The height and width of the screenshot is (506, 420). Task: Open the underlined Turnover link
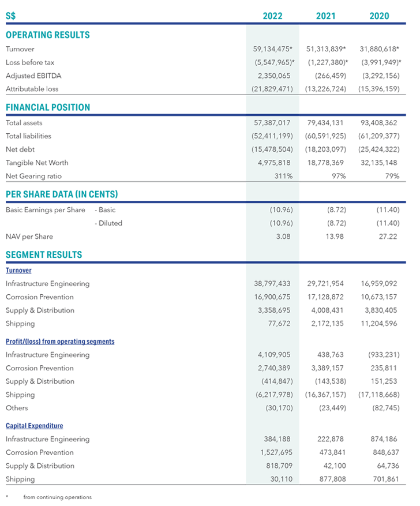pyautogui.click(x=18, y=271)
